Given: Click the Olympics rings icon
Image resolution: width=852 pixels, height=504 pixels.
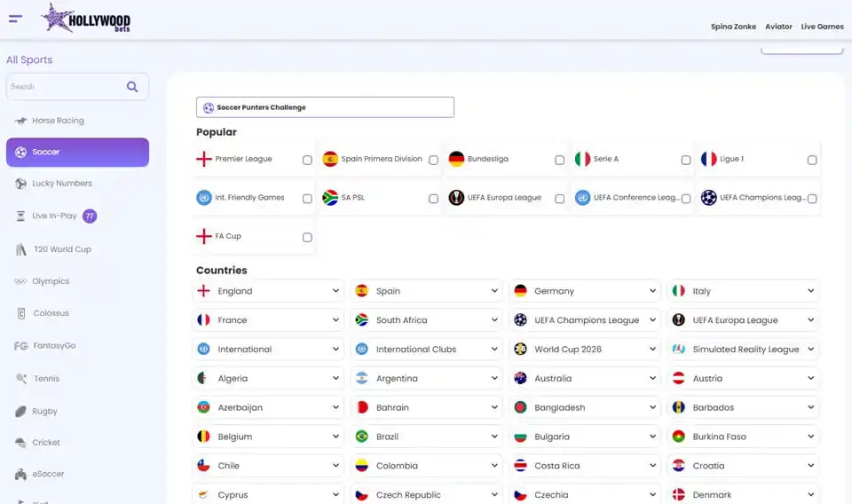Looking at the screenshot, I should point(20,281).
